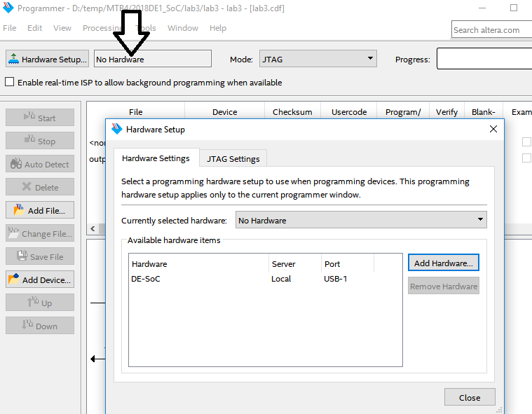Tick the first Examine column checkbox
The height and width of the screenshot is (414, 532).
point(526,142)
